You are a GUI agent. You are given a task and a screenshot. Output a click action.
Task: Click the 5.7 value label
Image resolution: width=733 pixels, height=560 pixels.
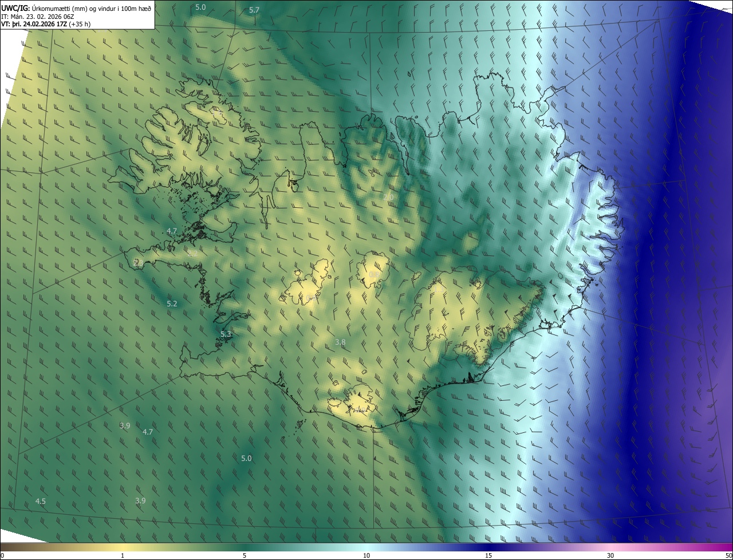point(254,10)
